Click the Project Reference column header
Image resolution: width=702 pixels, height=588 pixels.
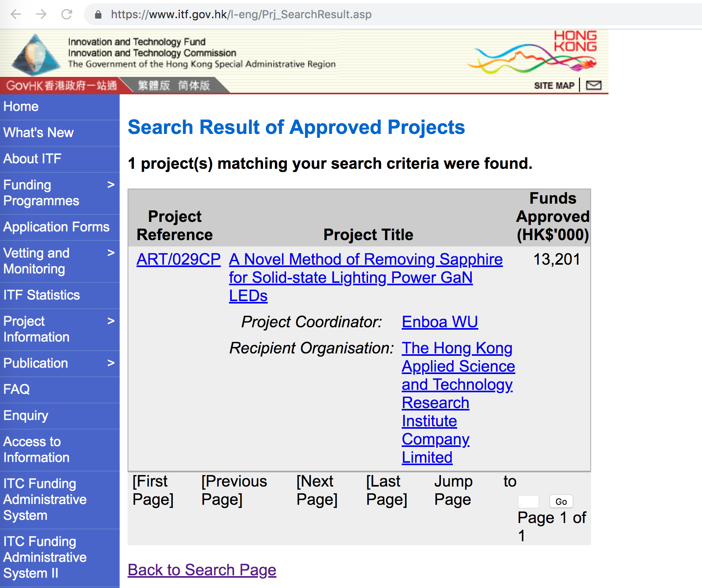pyautogui.click(x=175, y=226)
